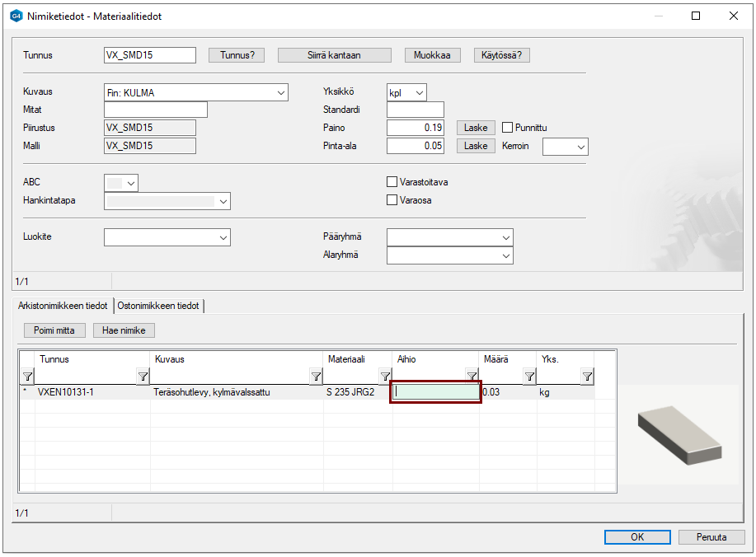The height and width of the screenshot is (557, 756).
Task: Toggle the Varaosa checkbox
Action: [x=392, y=200]
